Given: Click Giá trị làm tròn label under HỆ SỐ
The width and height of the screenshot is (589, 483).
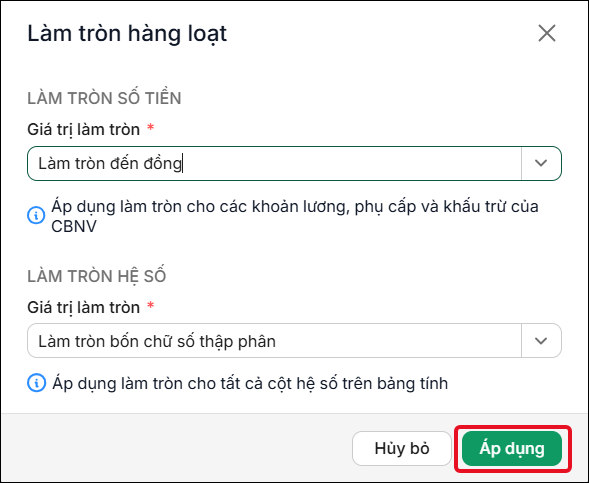Looking at the screenshot, I should click(83, 308).
